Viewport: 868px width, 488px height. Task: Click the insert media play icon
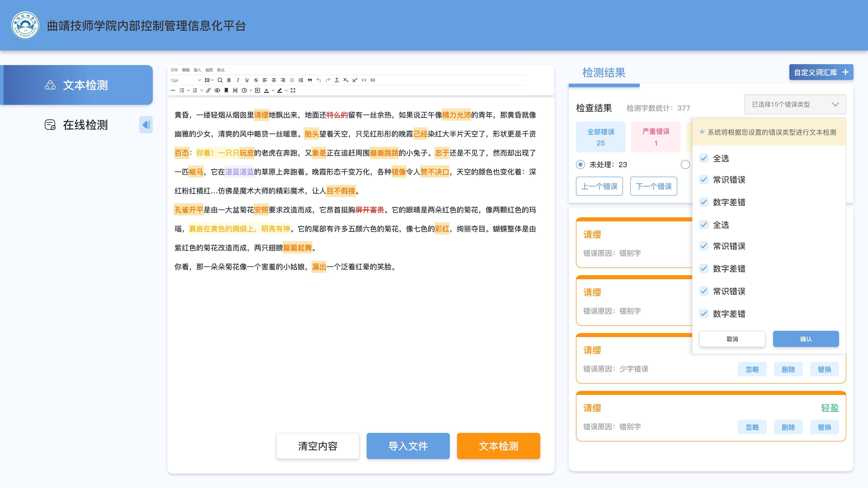click(257, 90)
